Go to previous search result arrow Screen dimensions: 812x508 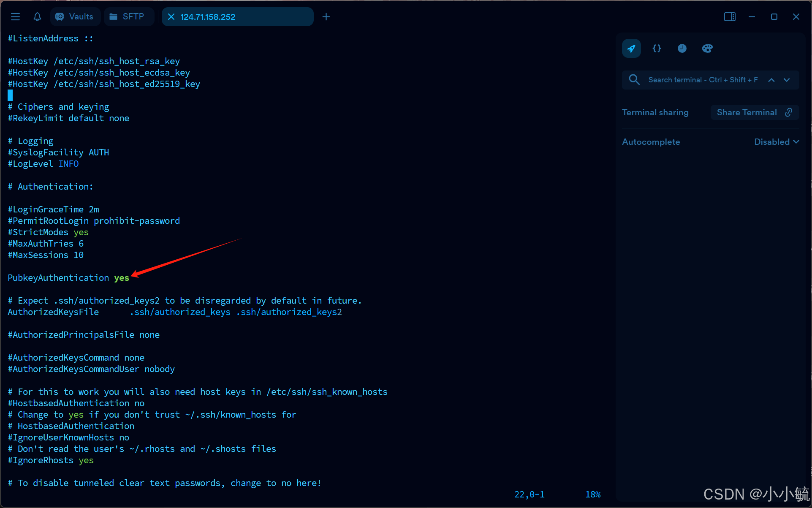click(x=771, y=80)
